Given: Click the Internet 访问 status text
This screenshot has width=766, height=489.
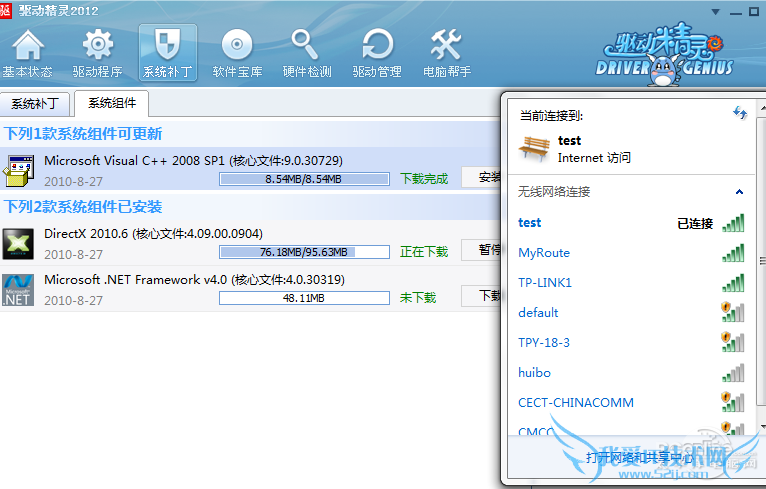Looking at the screenshot, I should click(x=594, y=158).
